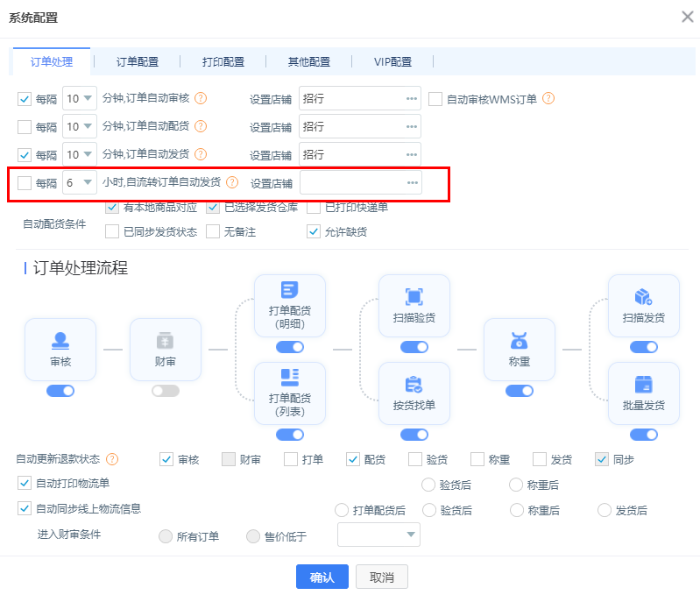The image size is (700, 595).
Task: Switch to the 打印配置 tab
Action: click(223, 61)
